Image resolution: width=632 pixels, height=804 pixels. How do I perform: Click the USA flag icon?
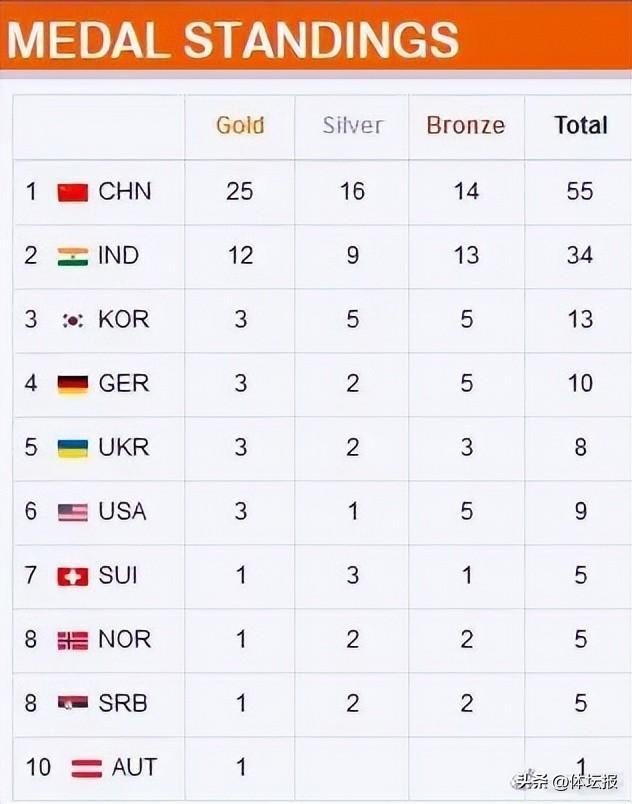pyautogui.click(x=73, y=512)
